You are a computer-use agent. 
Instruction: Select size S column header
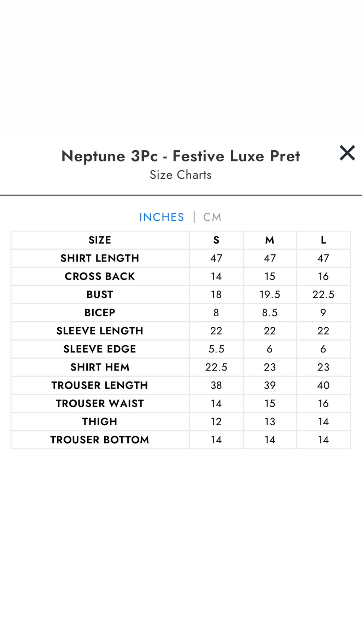(216, 240)
